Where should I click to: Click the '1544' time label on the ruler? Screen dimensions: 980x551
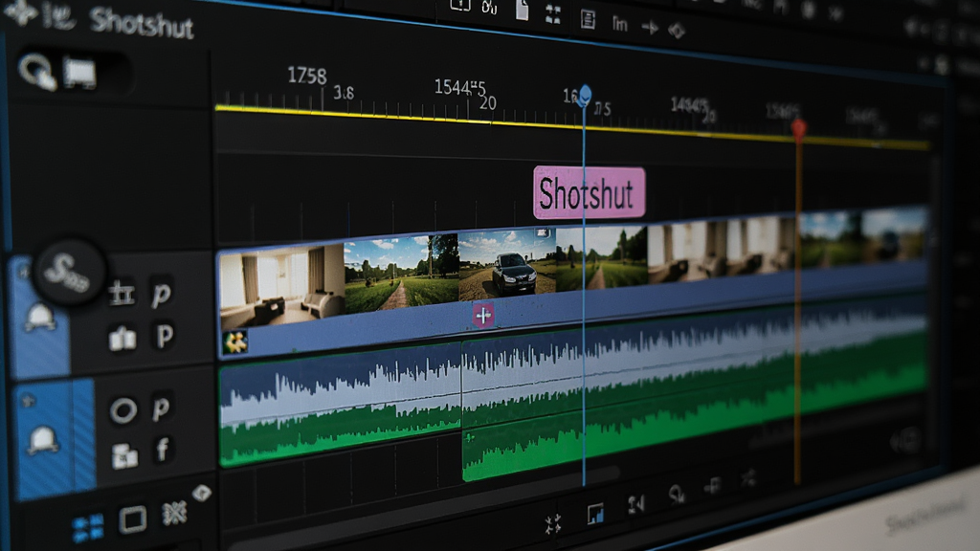(x=459, y=87)
